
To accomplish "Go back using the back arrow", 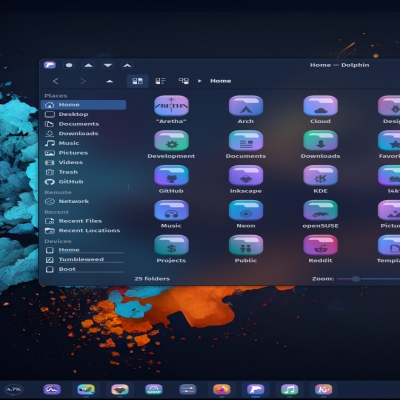I will [x=56, y=81].
